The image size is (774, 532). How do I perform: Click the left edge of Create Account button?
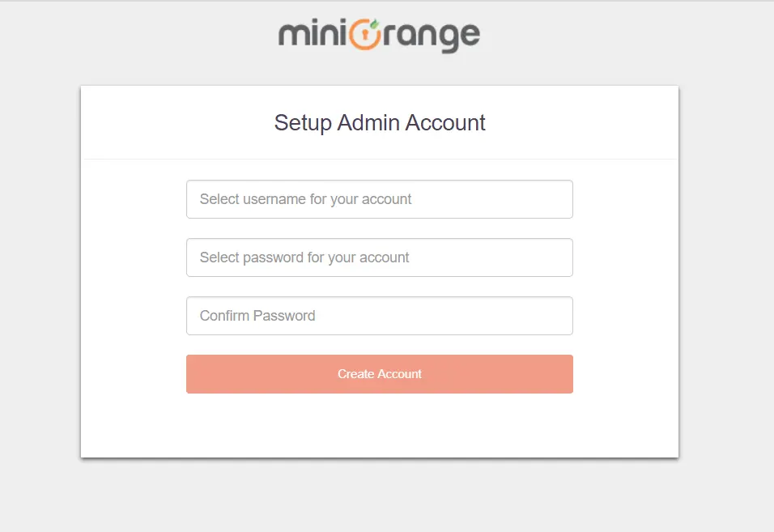coord(194,374)
